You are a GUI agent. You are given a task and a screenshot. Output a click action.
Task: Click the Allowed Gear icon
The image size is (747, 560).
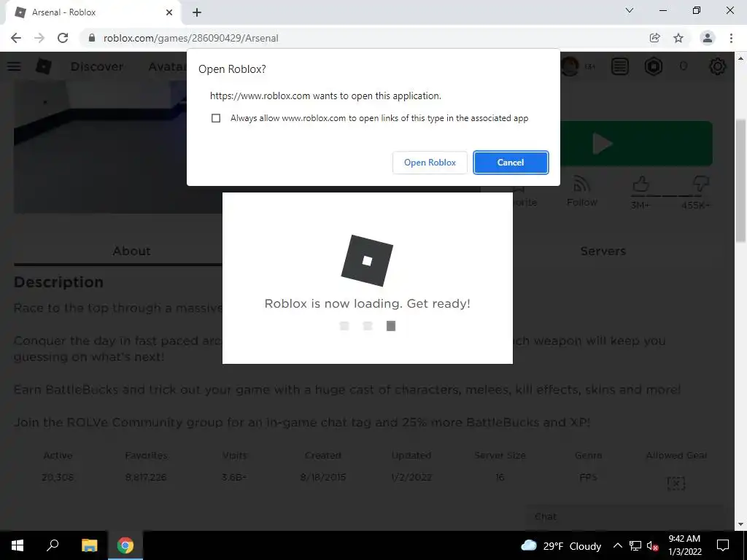pyautogui.click(x=676, y=483)
